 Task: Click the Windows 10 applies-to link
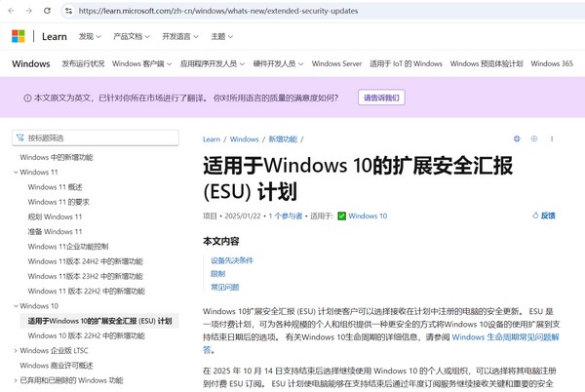tap(368, 216)
